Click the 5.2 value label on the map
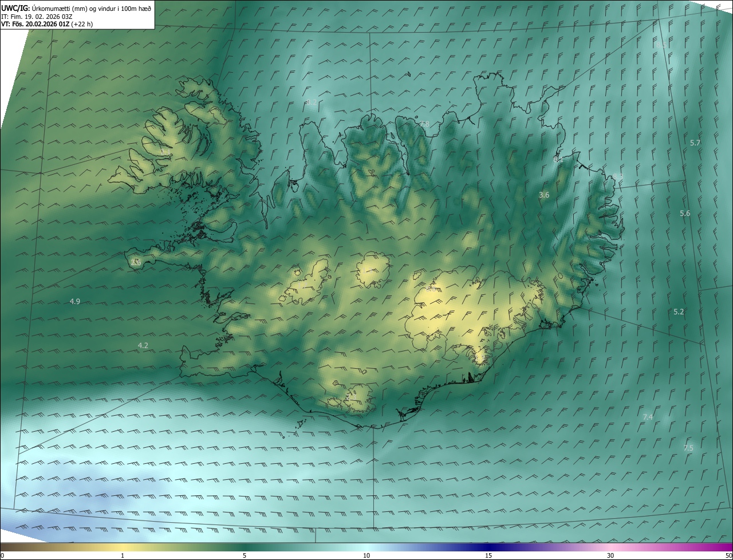This screenshot has height=560, width=733. (x=679, y=312)
